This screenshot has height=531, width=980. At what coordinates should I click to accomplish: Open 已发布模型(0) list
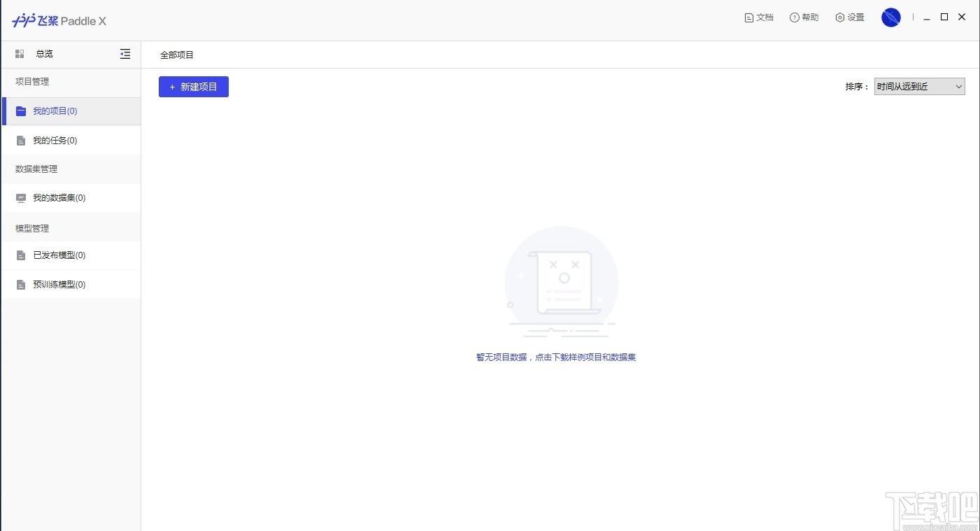click(x=71, y=255)
